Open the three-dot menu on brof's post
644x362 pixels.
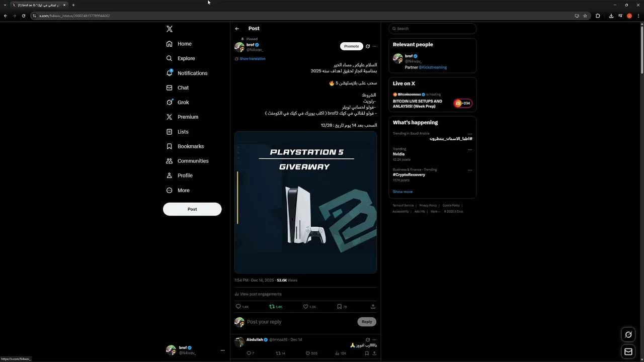374,46
